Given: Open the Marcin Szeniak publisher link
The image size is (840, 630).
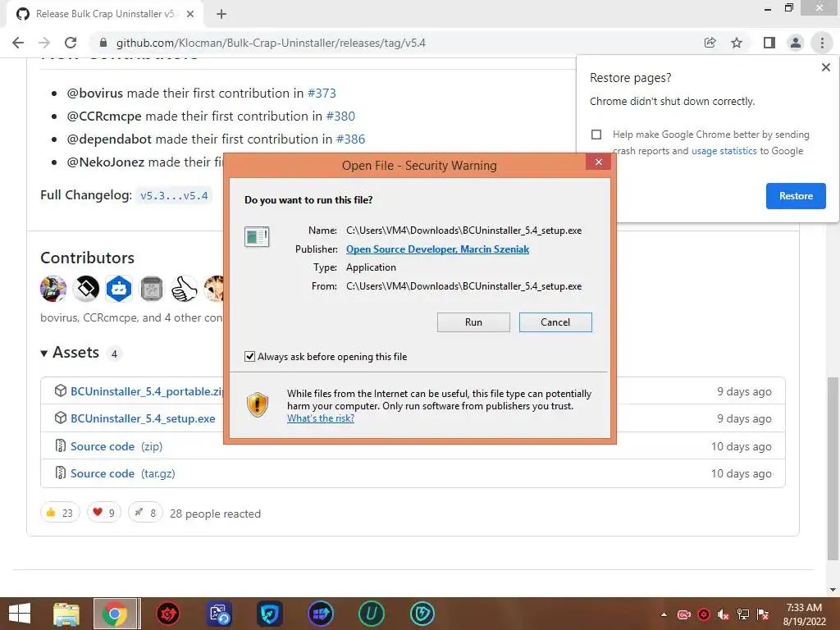Looking at the screenshot, I should point(437,249).
